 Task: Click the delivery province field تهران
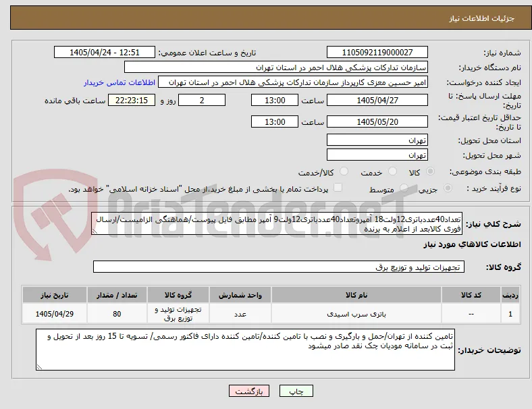(x=377, y=140)
